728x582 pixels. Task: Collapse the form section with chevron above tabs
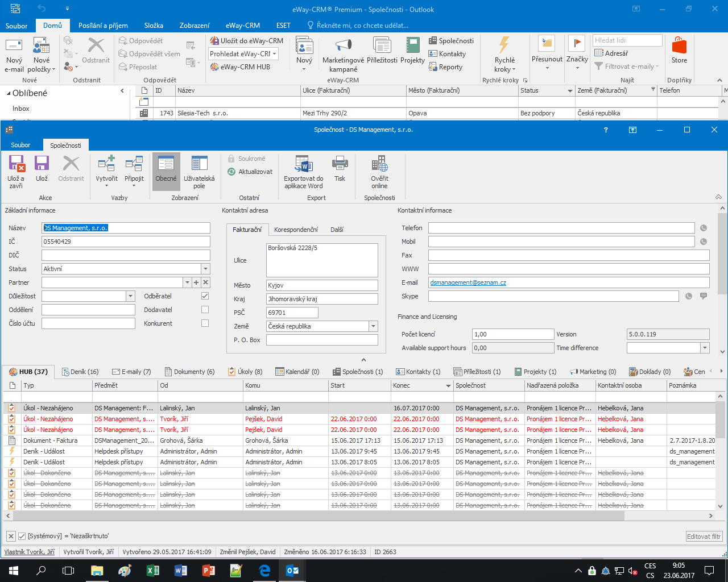(363, 360)
